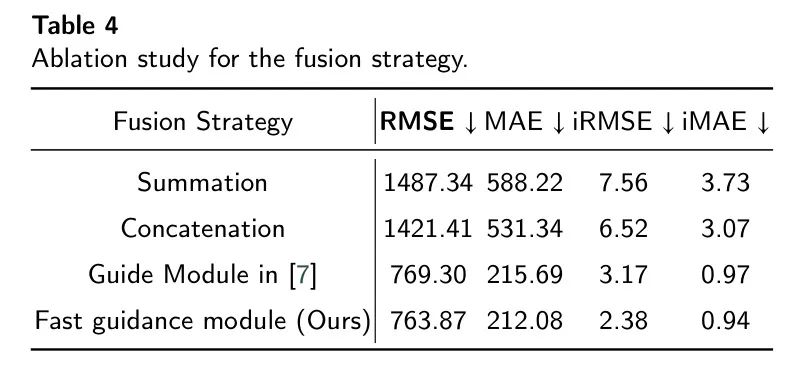Click the iMAE value 3.73
Image resolution: width=801 pixels, height=378 pixels.
(x=725, y=183)
